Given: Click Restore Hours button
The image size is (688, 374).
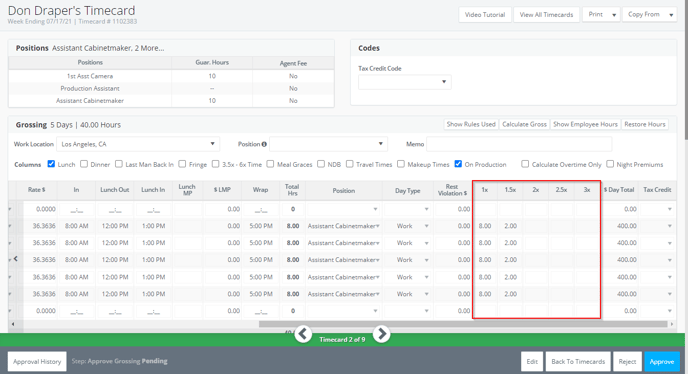Looking at the screenshot, I should (645, 124).
